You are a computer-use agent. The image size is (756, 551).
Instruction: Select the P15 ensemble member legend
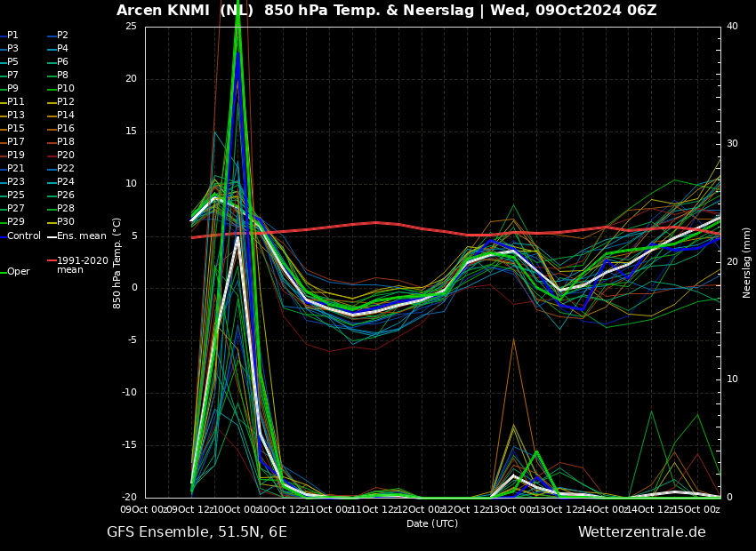[x=15, y=129]
